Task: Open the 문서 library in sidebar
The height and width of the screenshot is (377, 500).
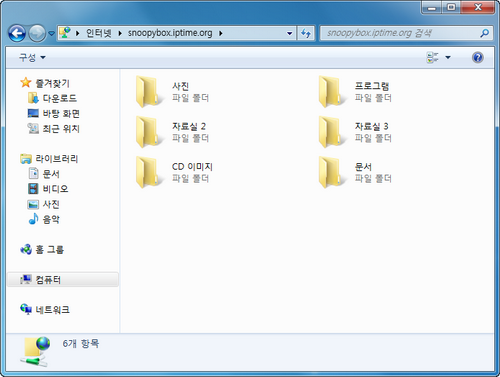Action: pyautogui.click(x=51, y=174)
